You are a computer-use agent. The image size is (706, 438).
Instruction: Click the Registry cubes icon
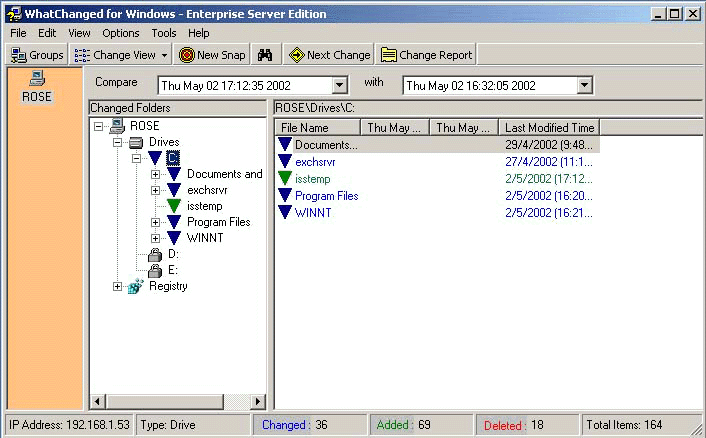[x=136, y=286]
